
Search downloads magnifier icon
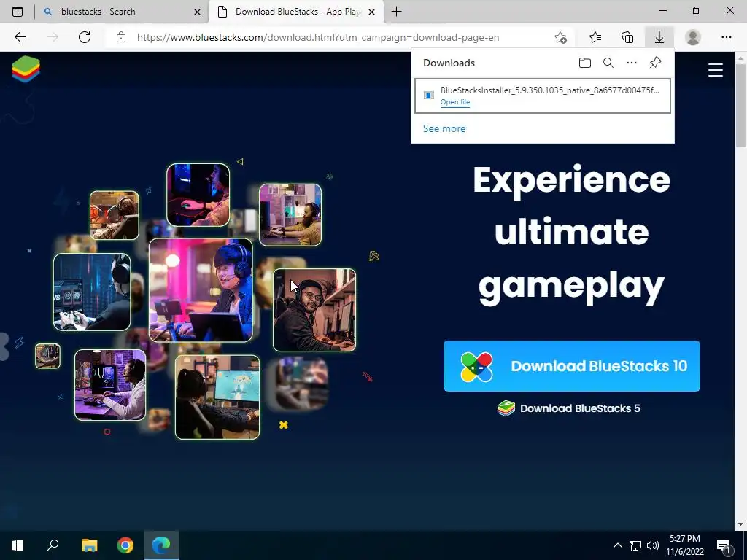[608, 63]
